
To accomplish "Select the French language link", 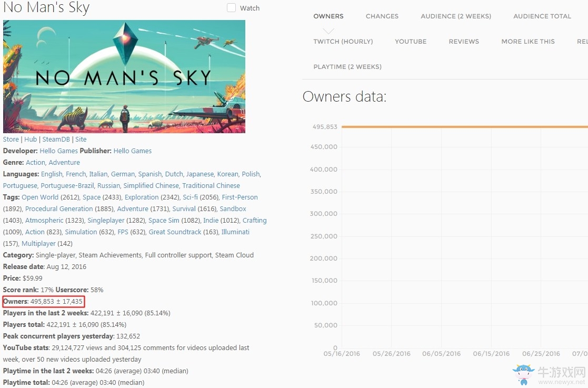I will pyautogui.click(x=76, y=174).
